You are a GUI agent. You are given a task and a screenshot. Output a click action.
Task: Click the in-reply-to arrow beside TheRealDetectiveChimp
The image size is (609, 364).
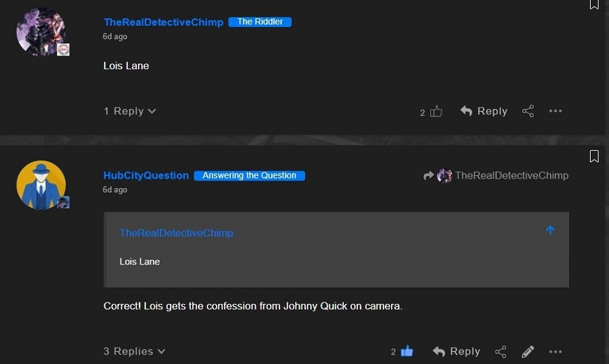coord(428,176)
